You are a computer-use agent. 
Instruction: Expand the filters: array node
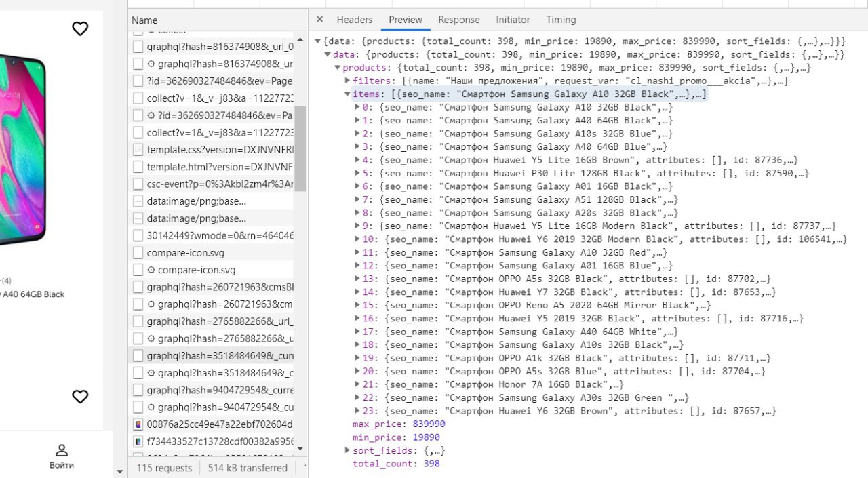point(348,81)
